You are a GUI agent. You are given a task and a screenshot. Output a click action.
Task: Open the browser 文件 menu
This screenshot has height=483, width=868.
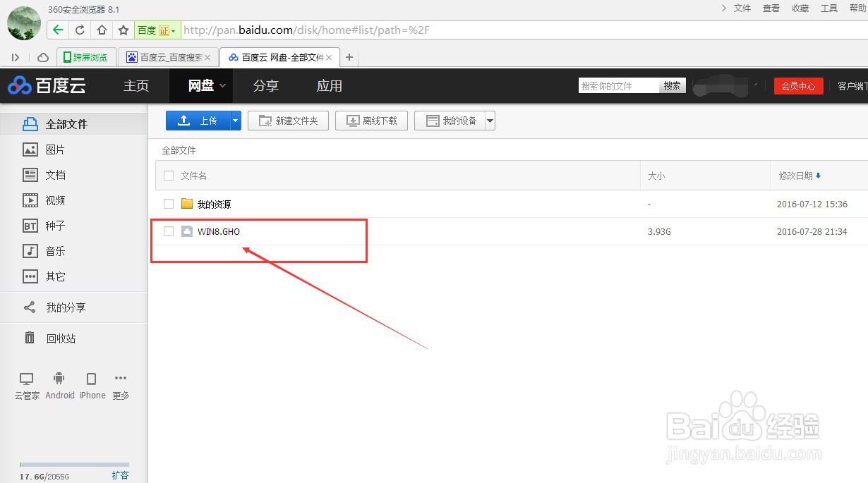pyautogui.click(x=742, y=8)
